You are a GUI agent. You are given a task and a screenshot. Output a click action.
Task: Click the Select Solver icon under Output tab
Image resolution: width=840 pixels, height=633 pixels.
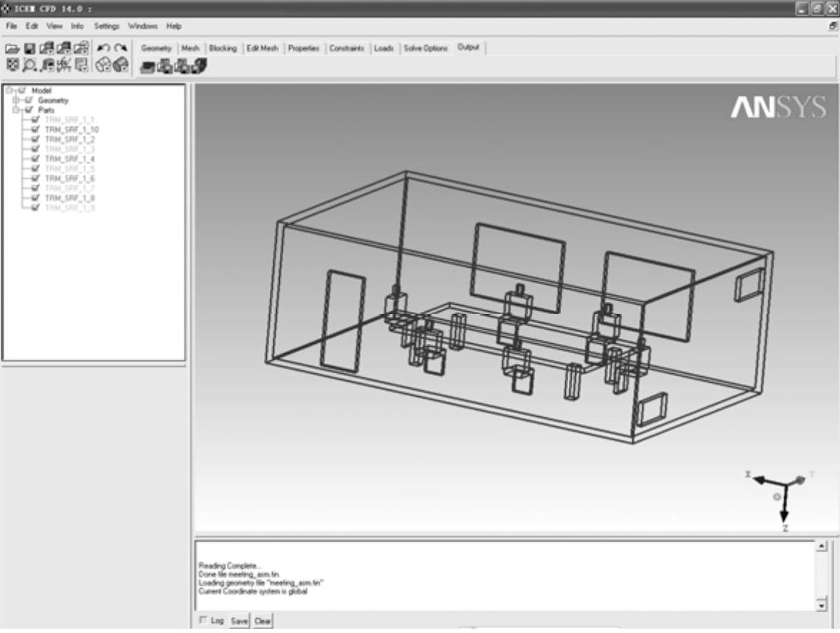[148, 66]
